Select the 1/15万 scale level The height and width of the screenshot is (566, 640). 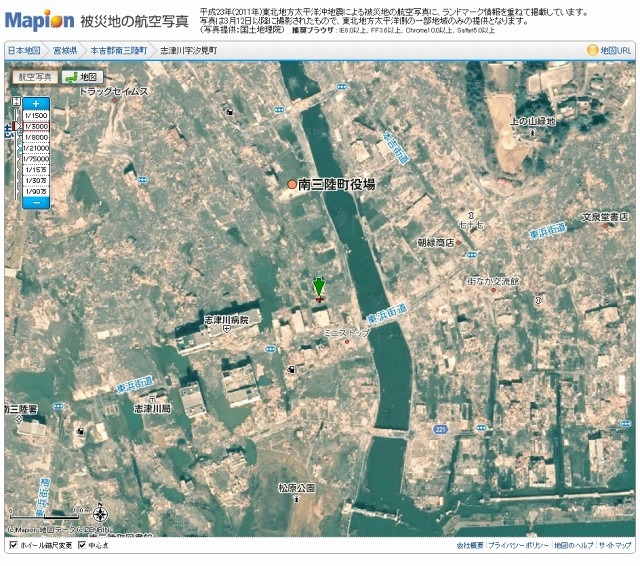coord(36,170)
